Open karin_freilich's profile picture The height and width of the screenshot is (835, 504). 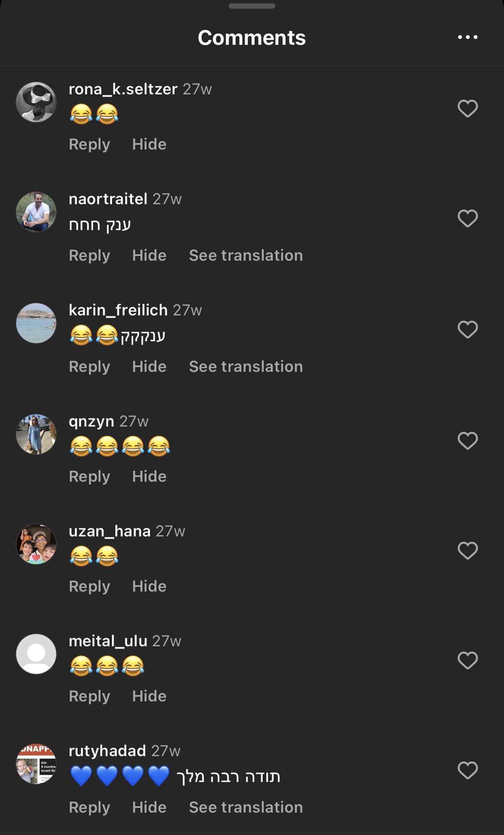point(36,323)
